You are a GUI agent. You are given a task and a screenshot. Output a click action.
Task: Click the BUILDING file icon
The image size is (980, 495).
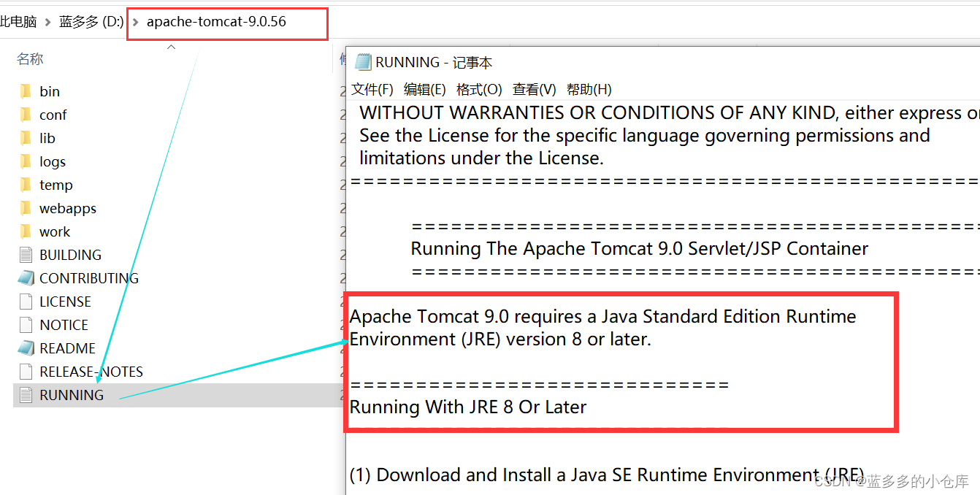[x=26, y=255]
